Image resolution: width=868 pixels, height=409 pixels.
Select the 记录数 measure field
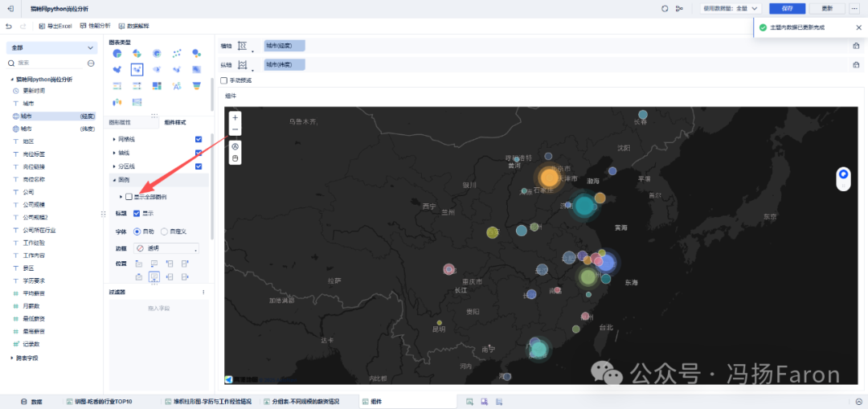pos(31,344)
